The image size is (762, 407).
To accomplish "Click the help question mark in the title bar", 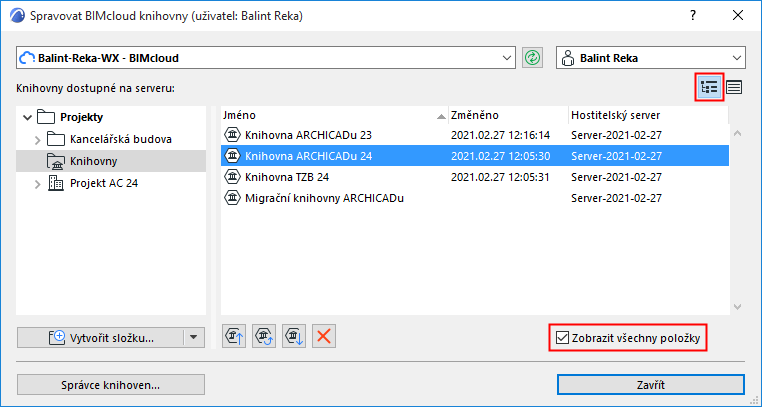I will pyautogui.click(x=693, y=16).
